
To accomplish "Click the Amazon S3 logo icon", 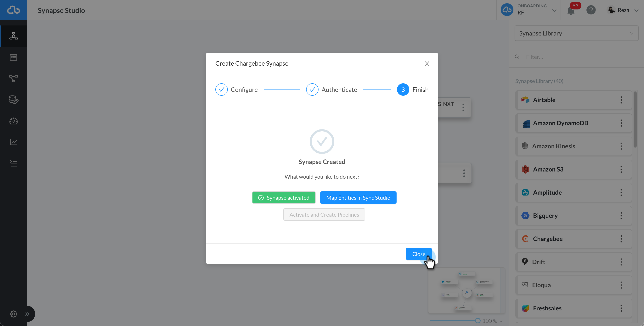I will tap(525, 169).
